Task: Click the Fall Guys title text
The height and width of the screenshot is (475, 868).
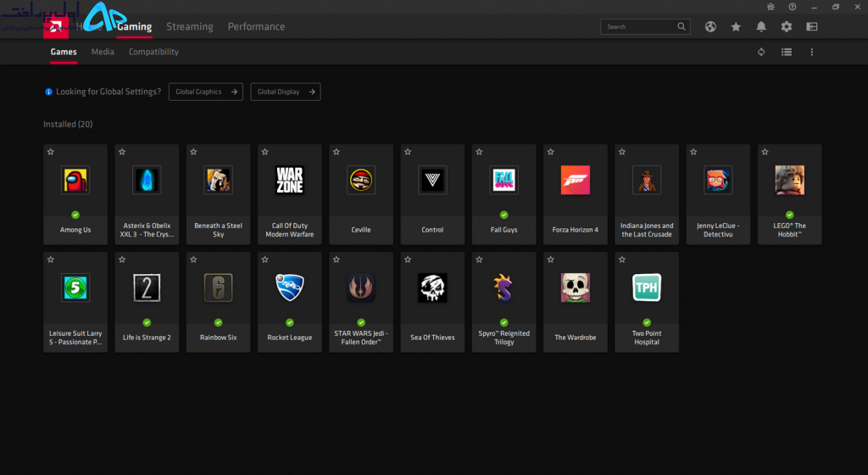Action: pyautogui.click(x=504, y=230)
